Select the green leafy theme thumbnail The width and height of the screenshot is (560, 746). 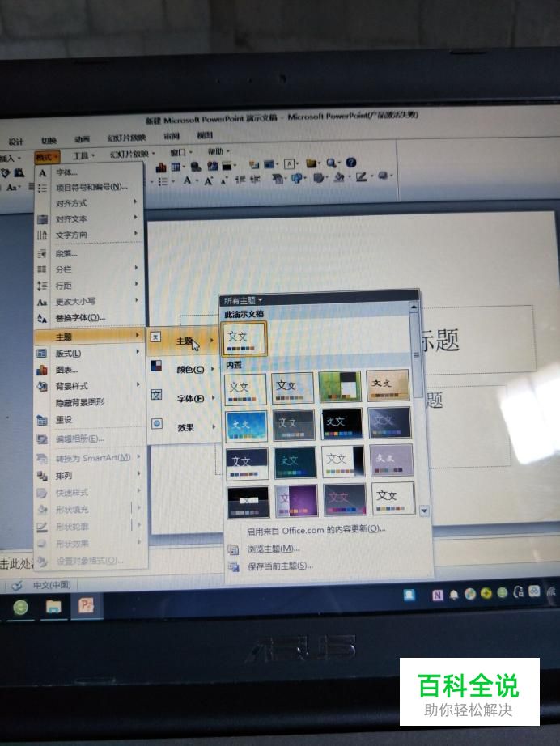tap(340, 386)
